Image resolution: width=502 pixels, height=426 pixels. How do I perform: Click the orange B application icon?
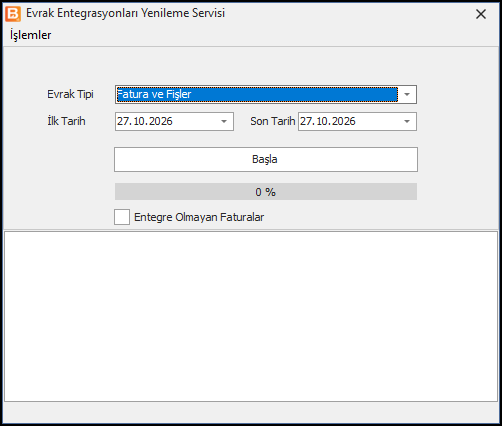tap(13, 14)
